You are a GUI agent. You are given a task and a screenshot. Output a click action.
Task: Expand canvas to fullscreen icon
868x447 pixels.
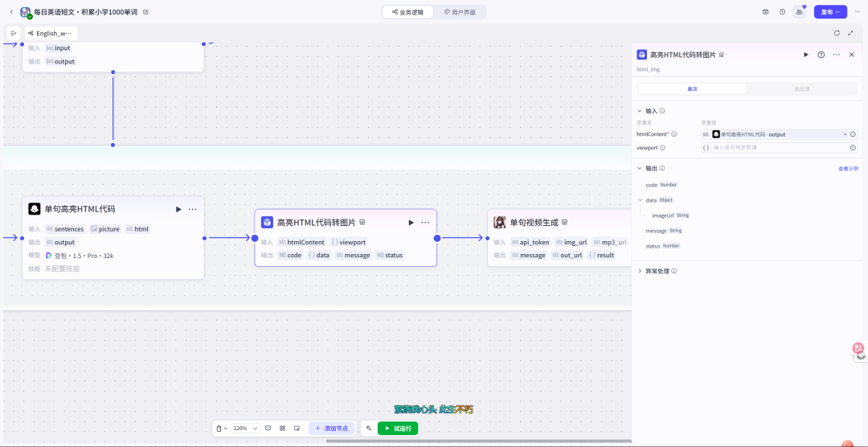(x=851, y=33)
